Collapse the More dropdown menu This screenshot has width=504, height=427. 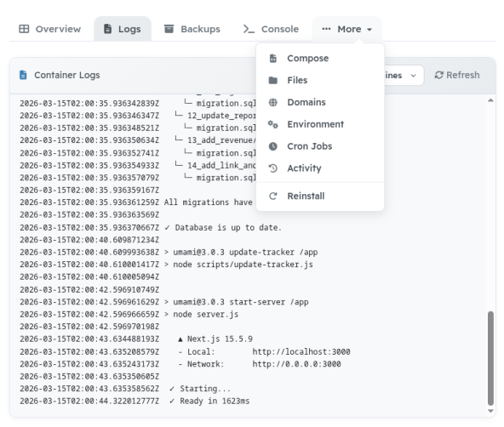click(346, 29)
